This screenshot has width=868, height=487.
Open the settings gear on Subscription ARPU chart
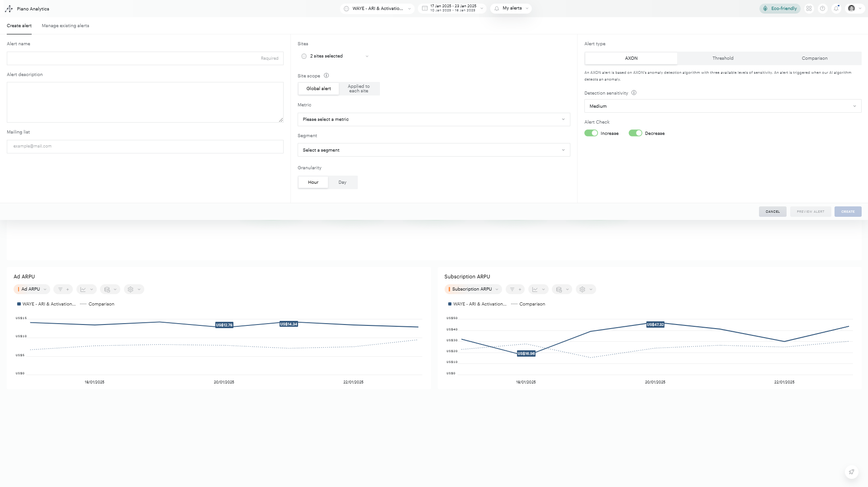(x=585, y=290)
